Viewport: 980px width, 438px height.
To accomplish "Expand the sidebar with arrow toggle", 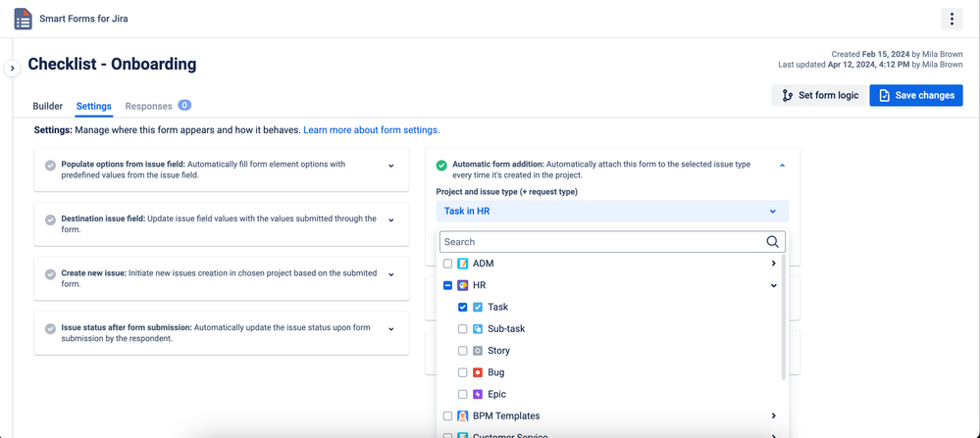I will [x=13, y=68].
